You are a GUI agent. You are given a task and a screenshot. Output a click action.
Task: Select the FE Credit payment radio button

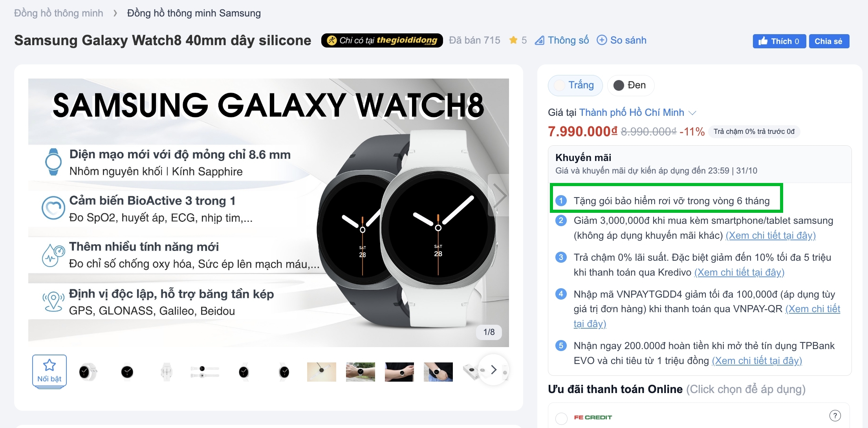pos(562,418)
